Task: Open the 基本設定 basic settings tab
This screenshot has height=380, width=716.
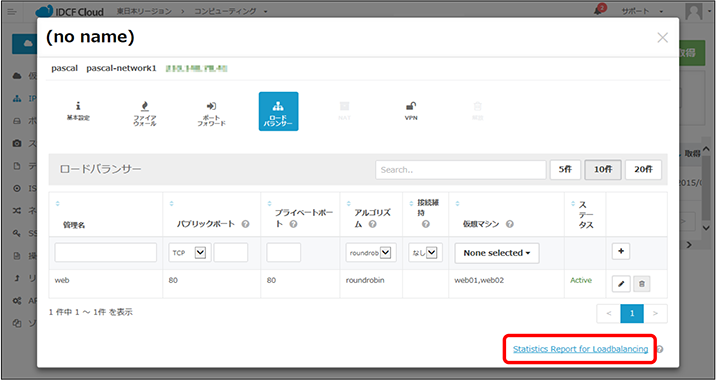Action: [x=78, y=111]
